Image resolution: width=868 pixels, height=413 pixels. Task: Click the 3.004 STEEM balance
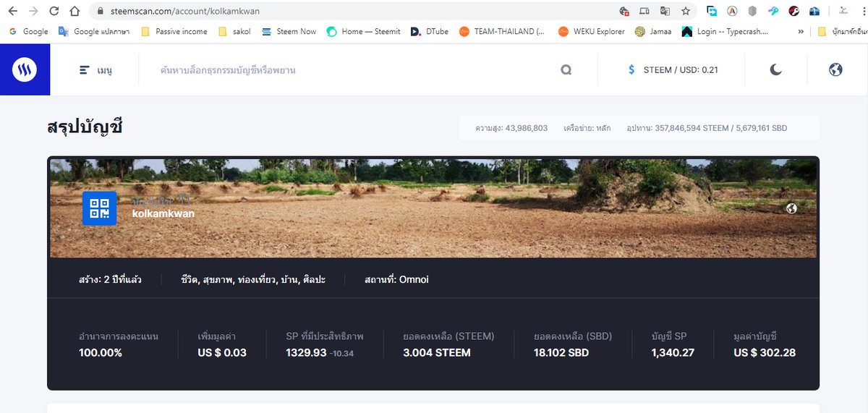point(437,353)
